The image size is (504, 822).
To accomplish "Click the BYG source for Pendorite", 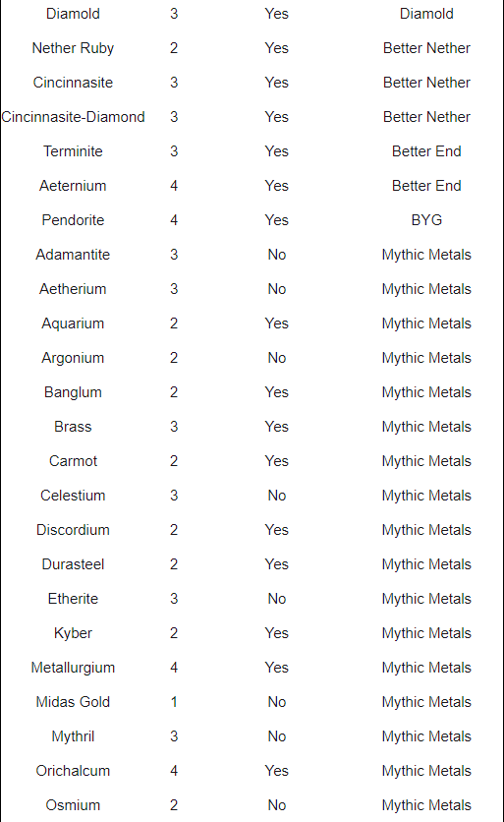I will click(x=426, y=220).
